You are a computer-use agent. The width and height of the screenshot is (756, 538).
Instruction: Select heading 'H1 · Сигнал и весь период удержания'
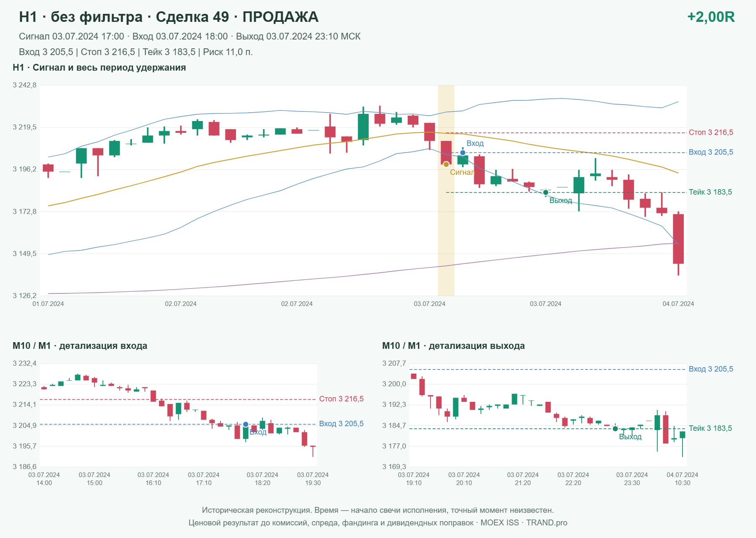pos(99,68)
